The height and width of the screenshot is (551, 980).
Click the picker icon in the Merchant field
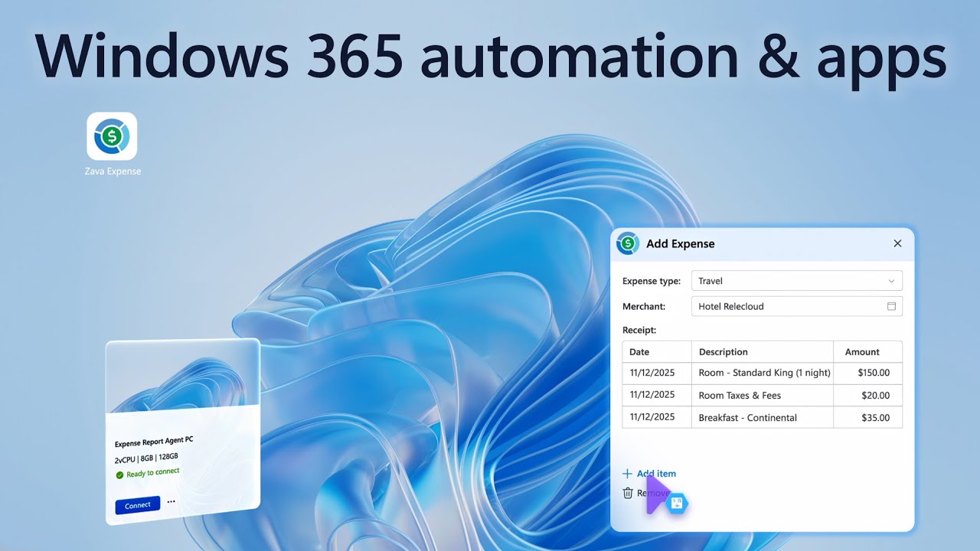pos(891,305)
